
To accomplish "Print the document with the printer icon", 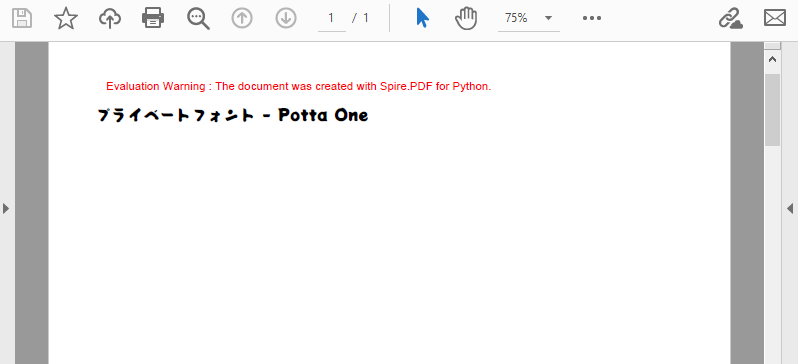I will tap(153, 18).
